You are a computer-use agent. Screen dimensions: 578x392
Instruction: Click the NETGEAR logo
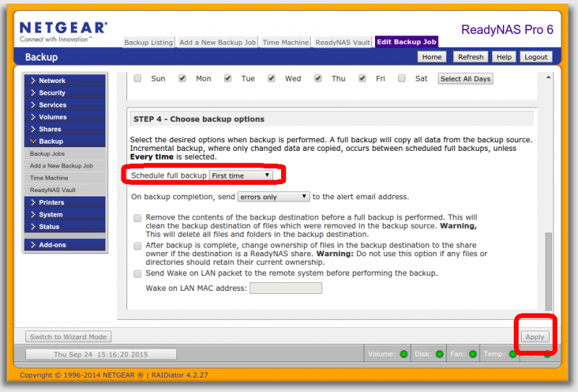click(64, 32)
